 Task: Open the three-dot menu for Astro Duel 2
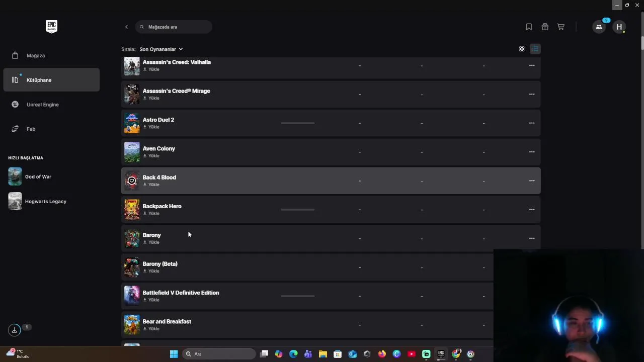[x=532, y=123]
